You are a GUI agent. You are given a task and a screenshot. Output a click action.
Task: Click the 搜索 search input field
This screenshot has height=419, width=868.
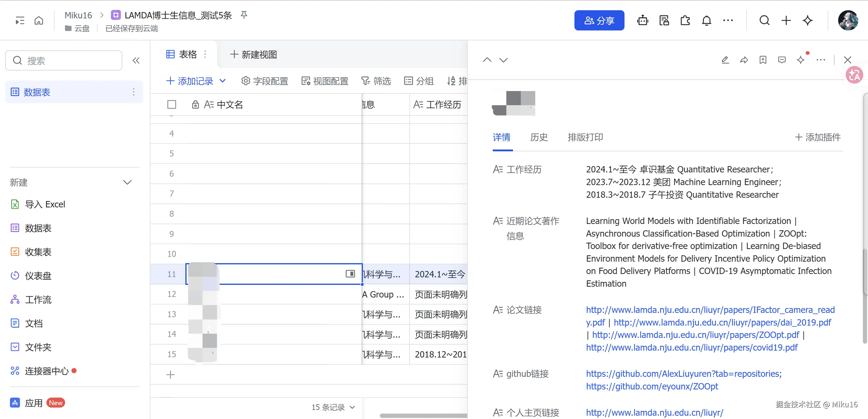(x=64, y=61)
